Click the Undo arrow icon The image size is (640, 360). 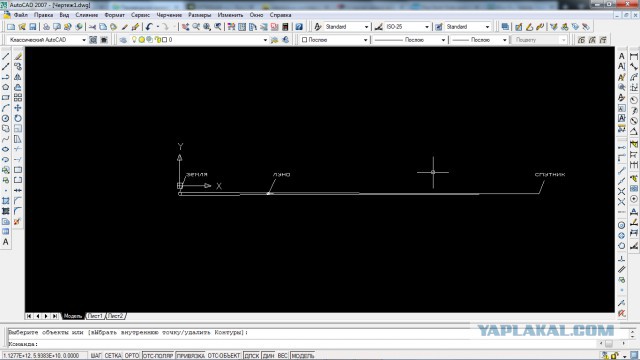point(149,27)
